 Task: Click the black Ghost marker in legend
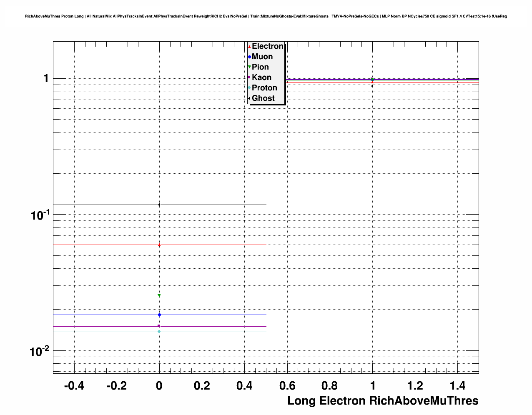(x=249, y=98)
